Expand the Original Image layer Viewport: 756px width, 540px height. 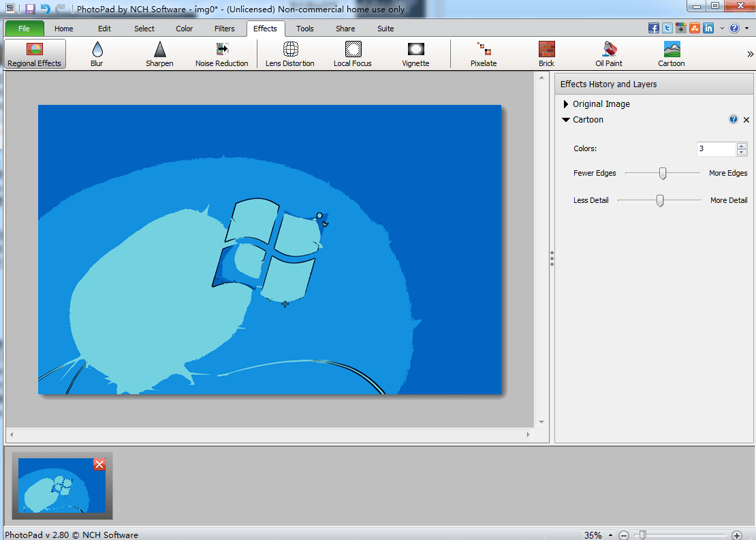pyautogui.click(x=566, y=104)
